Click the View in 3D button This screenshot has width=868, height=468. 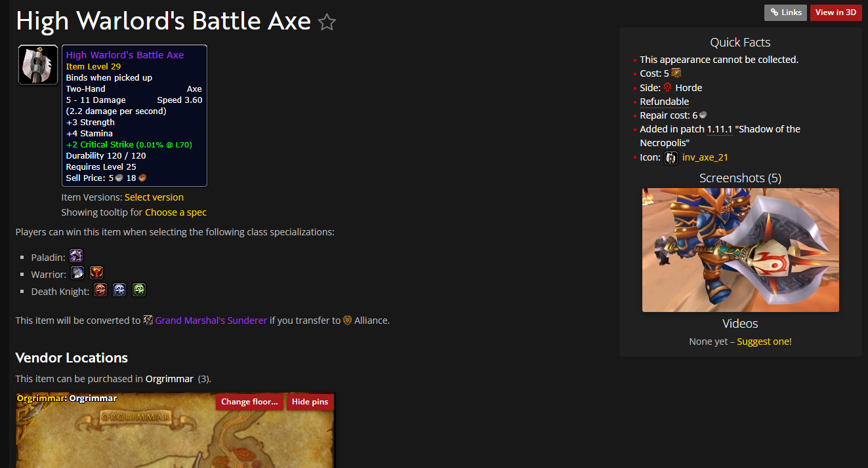pyautogui.click(x=836, y=12)
